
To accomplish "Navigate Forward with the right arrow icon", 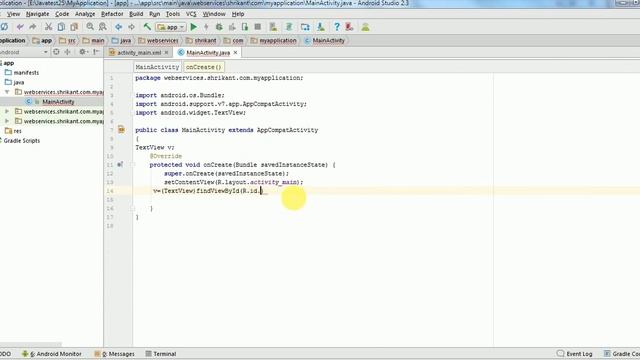I will 131,27.
